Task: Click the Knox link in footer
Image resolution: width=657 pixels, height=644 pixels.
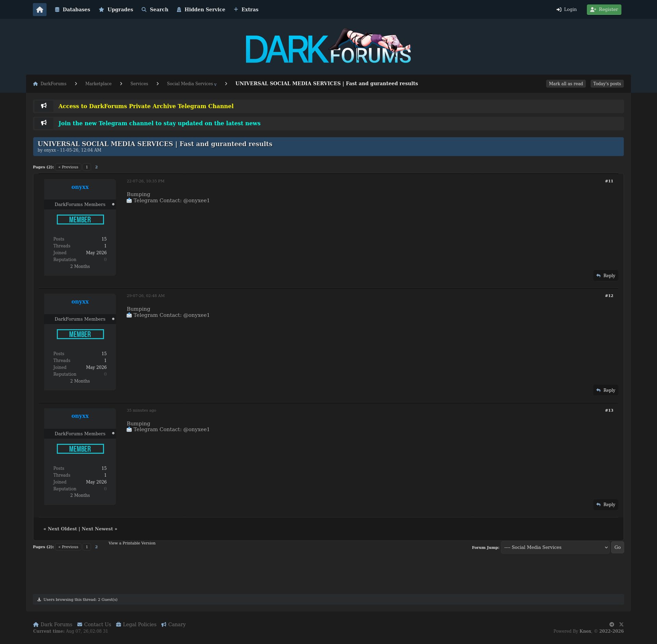Action: (585, 631)
